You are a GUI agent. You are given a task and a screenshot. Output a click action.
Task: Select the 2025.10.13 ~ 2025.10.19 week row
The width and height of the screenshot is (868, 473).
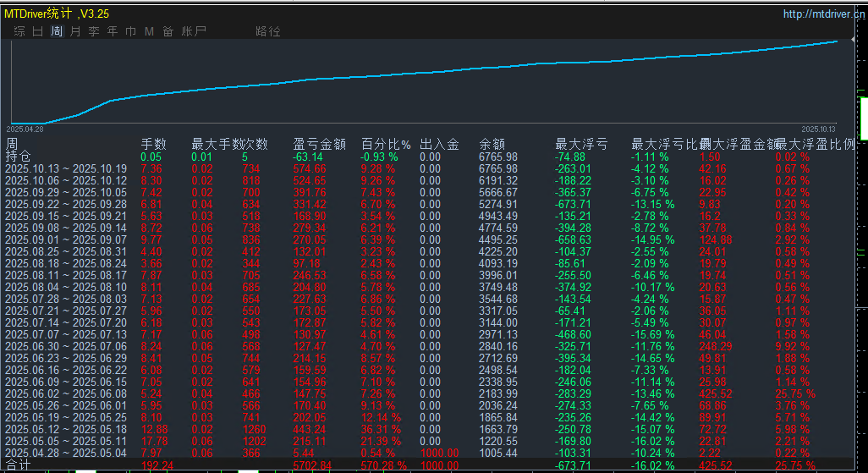click(66, 169)
